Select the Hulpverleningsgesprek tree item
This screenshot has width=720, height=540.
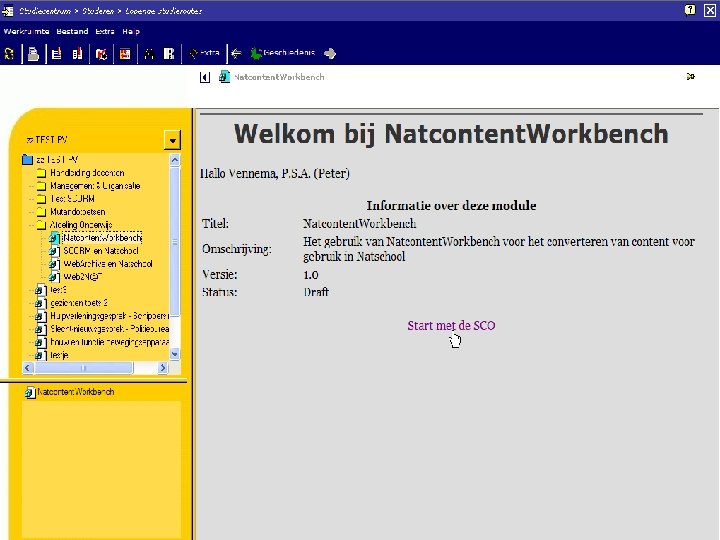click(102, 316)
